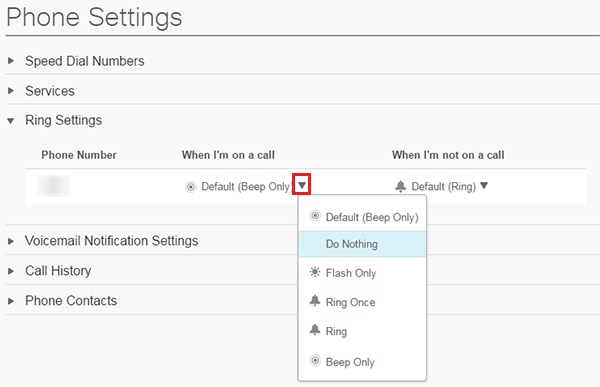Open the Call History heading
Viewport: 600px width, 387px height.
58,271
